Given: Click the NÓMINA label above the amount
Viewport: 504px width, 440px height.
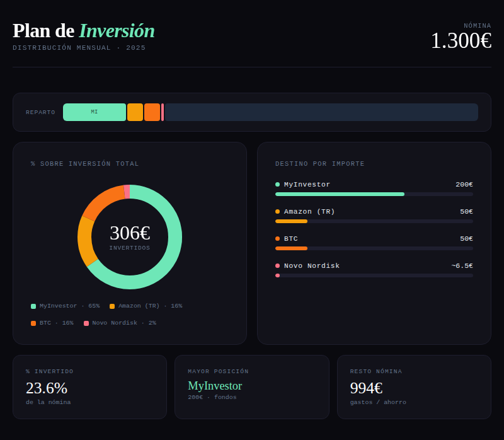Looking at the screenshot, I should click(x=478, y=26).
